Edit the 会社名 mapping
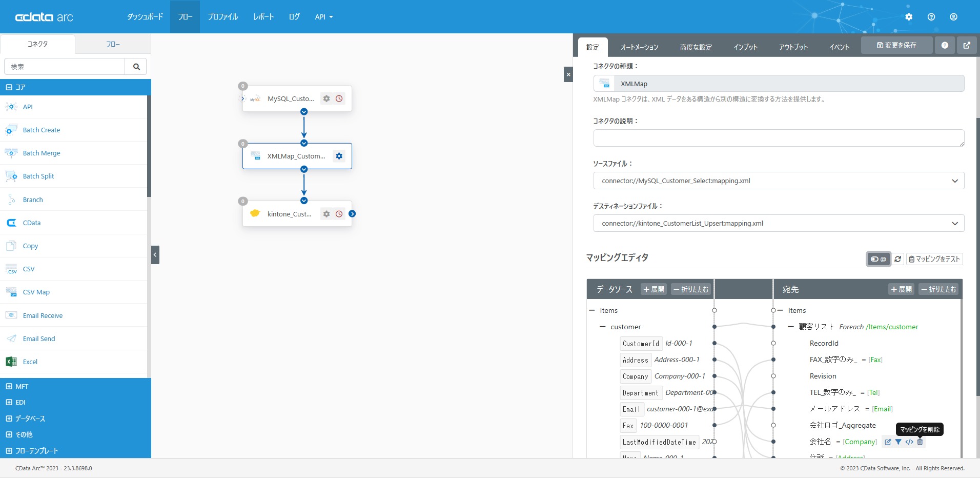 (x=888, y=442)
